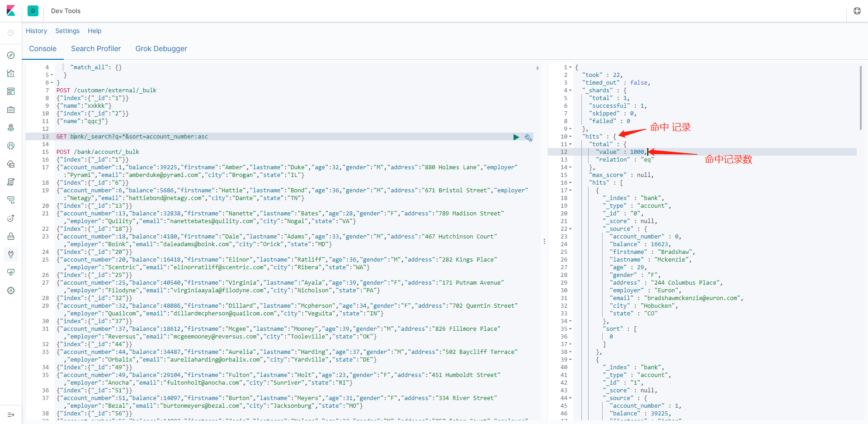Click the "firstname" : "Bradshaw" response line

coord(652,252)
